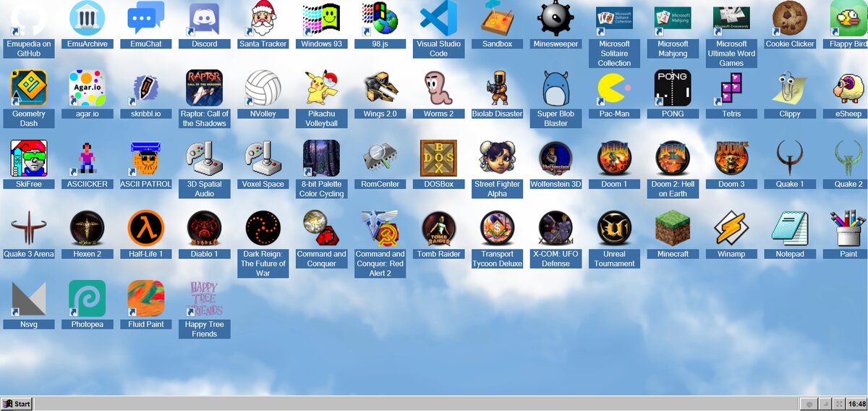Open the 3D Spatial Audio icon
The image size is (868, 411).
pyautogui.click(x=204, y=158)
